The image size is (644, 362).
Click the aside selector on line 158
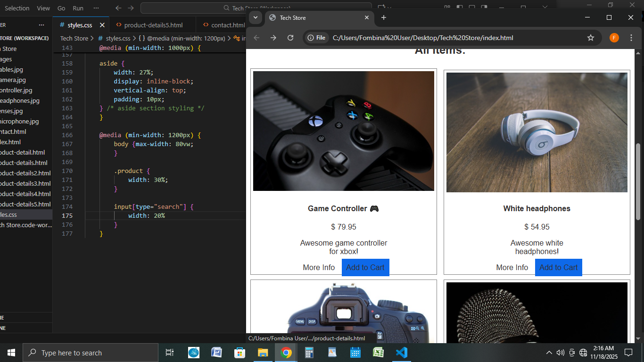pyautogui.click(x=108, y=63)
